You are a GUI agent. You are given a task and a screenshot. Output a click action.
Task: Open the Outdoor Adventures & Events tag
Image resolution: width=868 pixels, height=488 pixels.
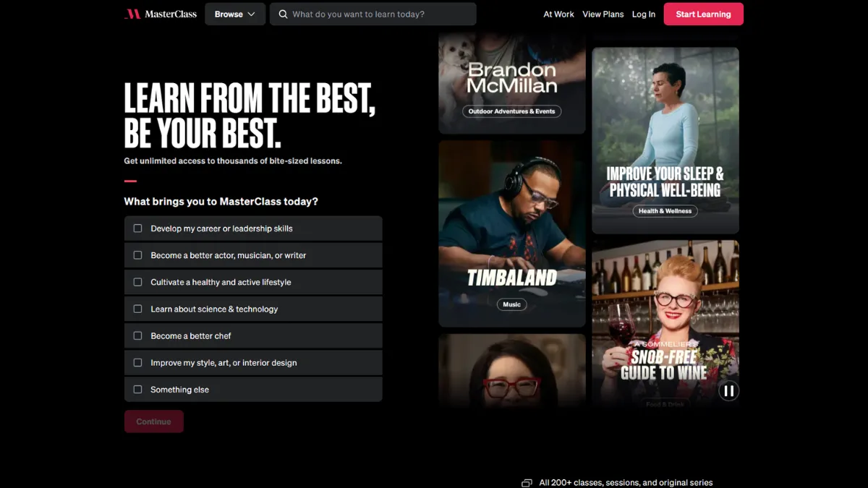[512, 111]
